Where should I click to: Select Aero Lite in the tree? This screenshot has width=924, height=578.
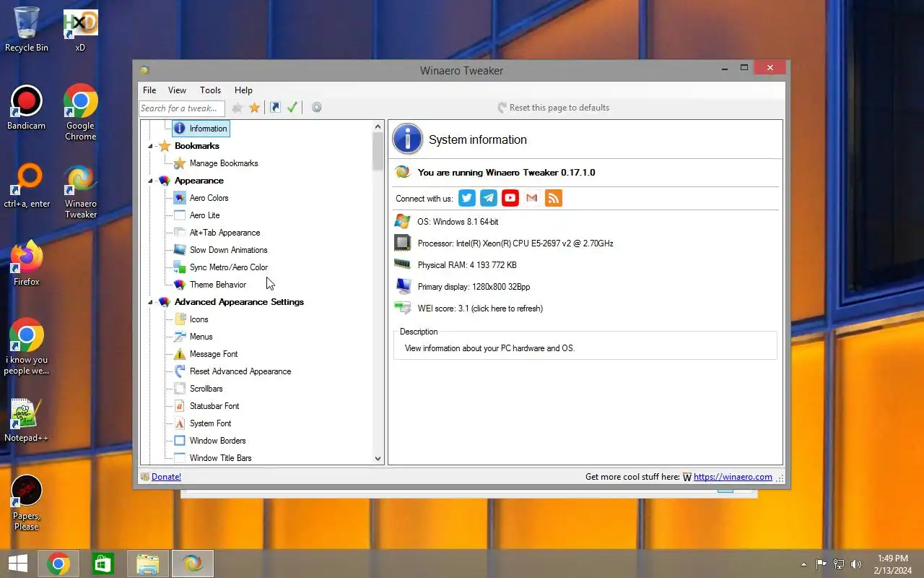[x=204, y=215]
